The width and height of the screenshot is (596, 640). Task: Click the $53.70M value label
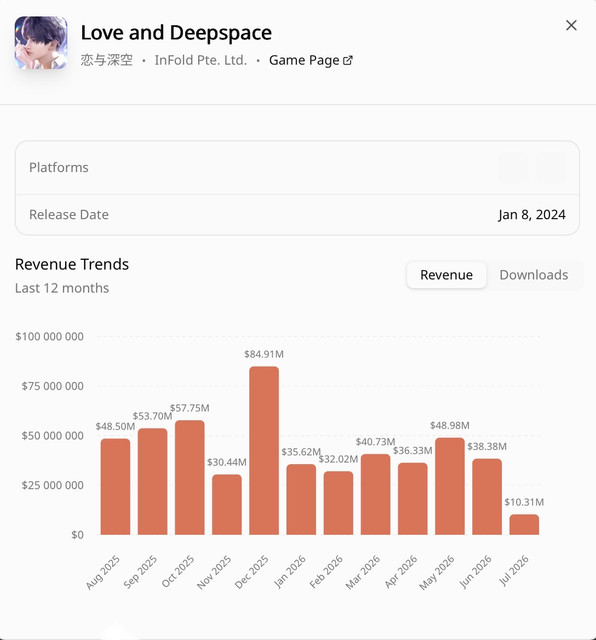click(x=153, y=416)
